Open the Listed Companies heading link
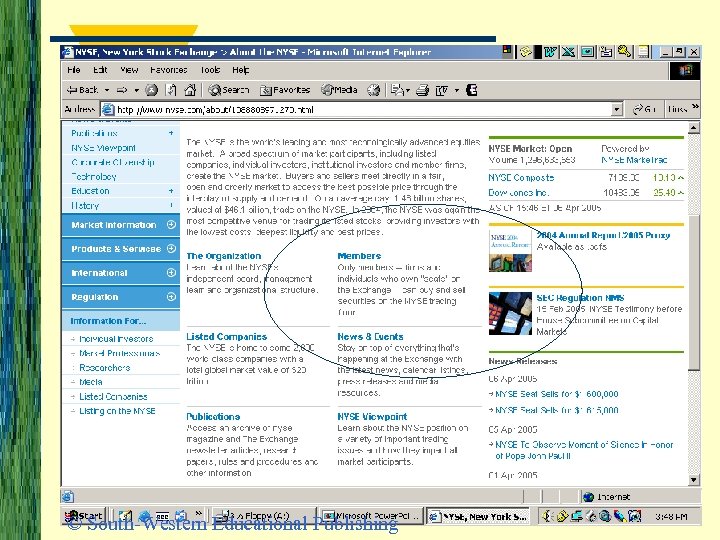This screenshot has width=720, height=540. pyautogui.click(x=226, y=337)
